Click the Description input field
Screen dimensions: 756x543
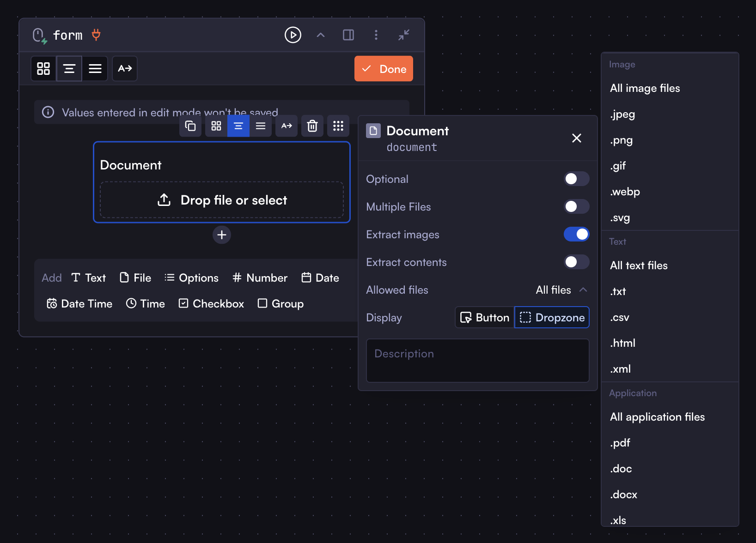[477, 361]
